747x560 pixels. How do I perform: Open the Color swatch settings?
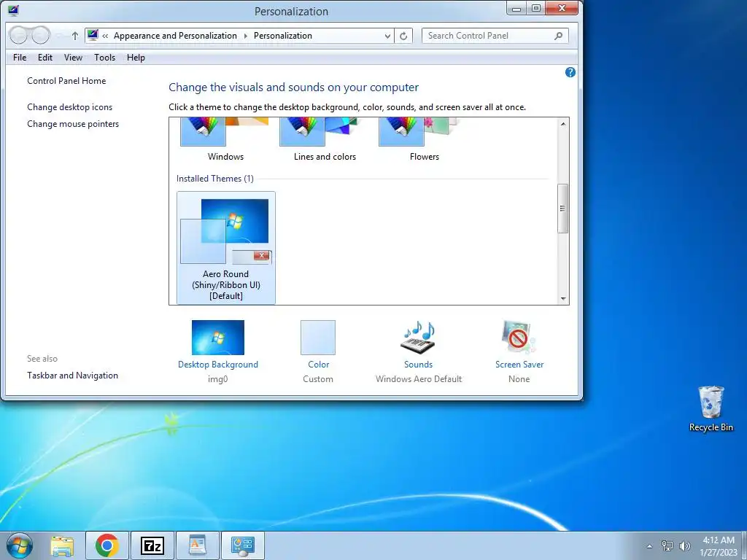click(x=318, y=337)
